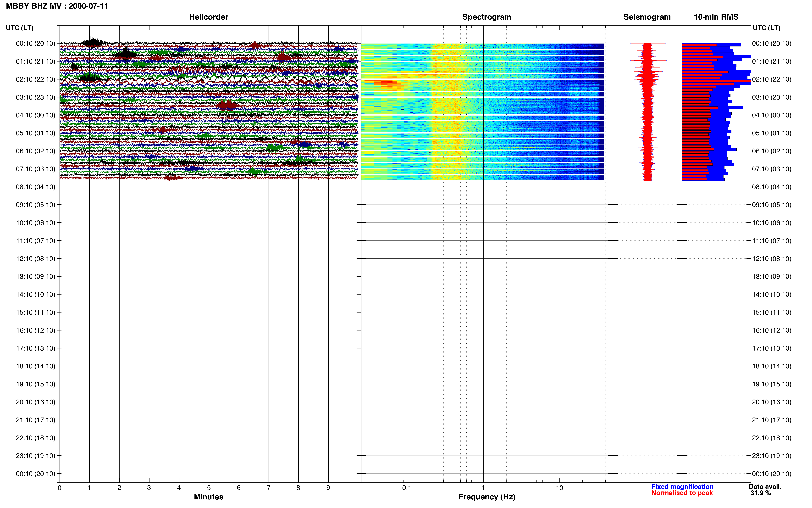The image size is (812, 508).
Task: Click the right-axis 04:10 (00:10) label
Action: (772, 115)
